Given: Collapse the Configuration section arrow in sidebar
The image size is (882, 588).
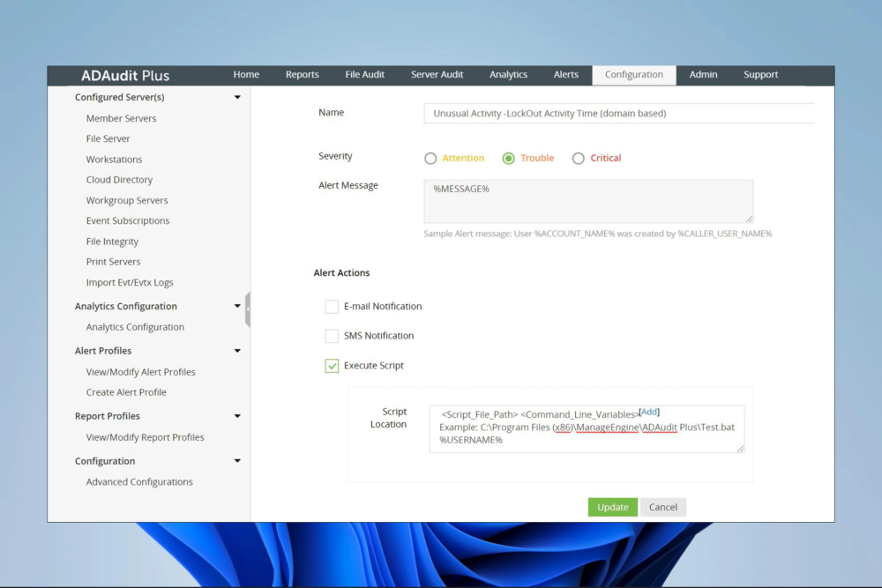Looking at the screenshot, I should coord(237,461).
